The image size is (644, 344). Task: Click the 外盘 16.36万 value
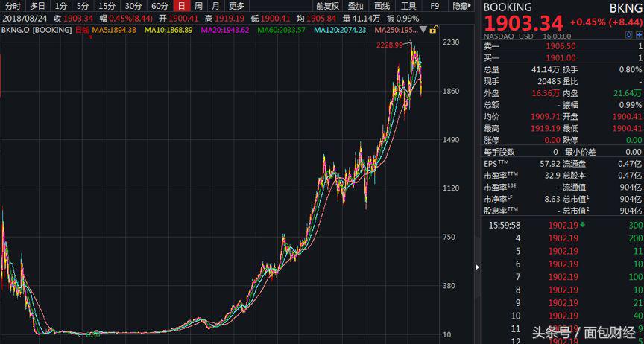coord(546,93)
